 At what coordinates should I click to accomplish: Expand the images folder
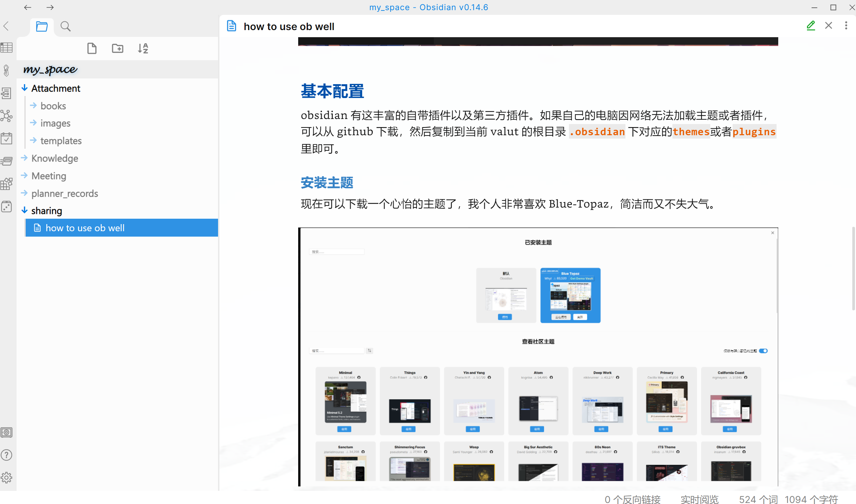(x=33, y=123)
